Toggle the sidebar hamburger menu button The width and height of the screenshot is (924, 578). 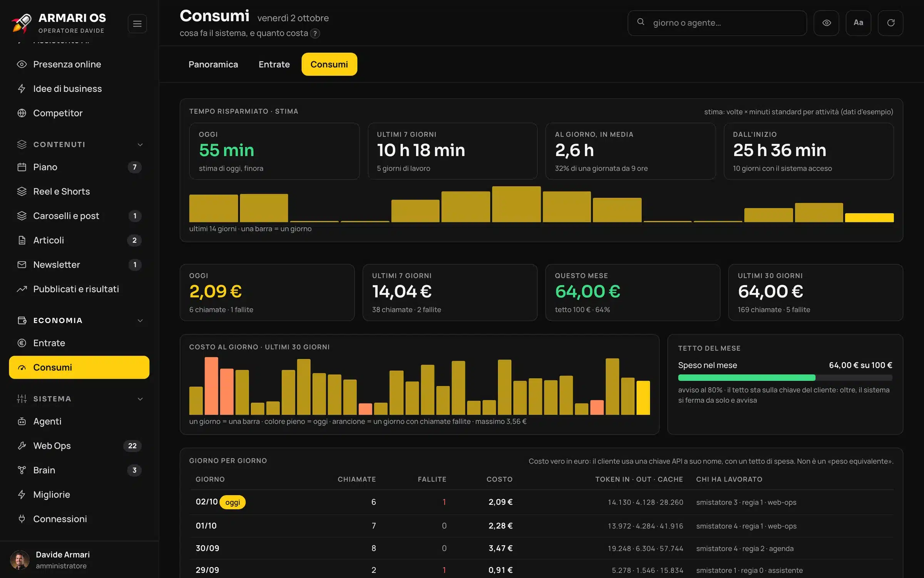[137, 24]
